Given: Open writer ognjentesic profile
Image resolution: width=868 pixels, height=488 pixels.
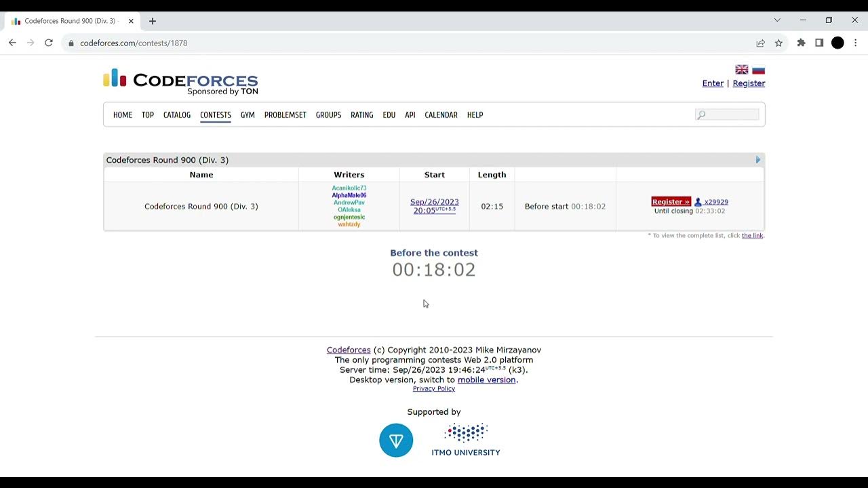Looking at the screenshot, I should [x=349, y=217].
